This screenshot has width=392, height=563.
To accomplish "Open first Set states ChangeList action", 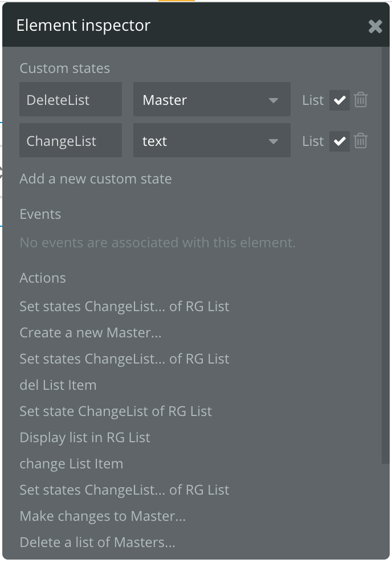I will coord(124,307).
